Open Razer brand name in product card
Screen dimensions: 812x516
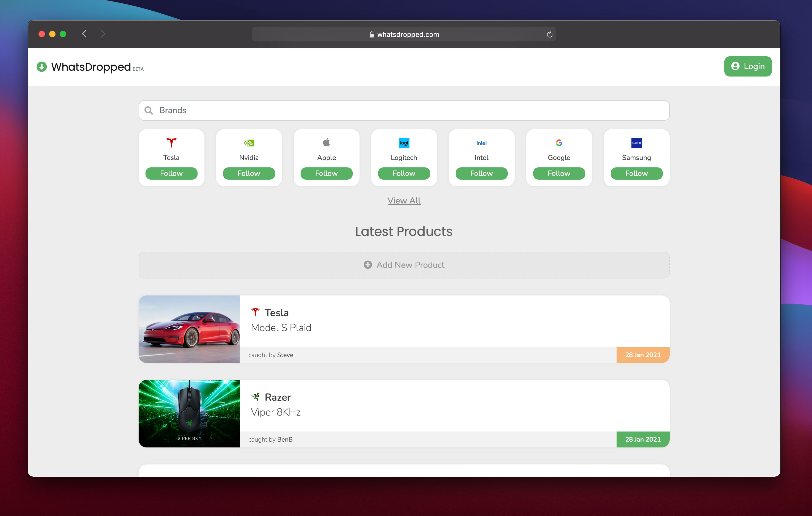[x=277, y=397]
